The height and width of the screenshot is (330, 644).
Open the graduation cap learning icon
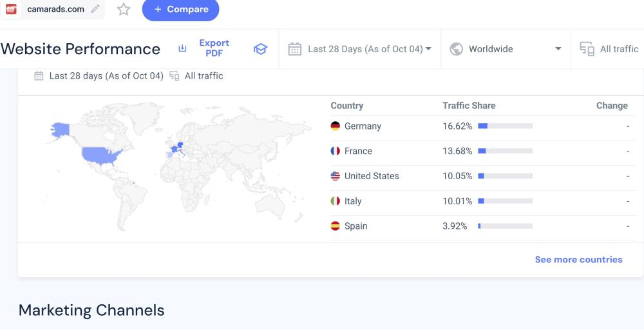click(260, 49)
